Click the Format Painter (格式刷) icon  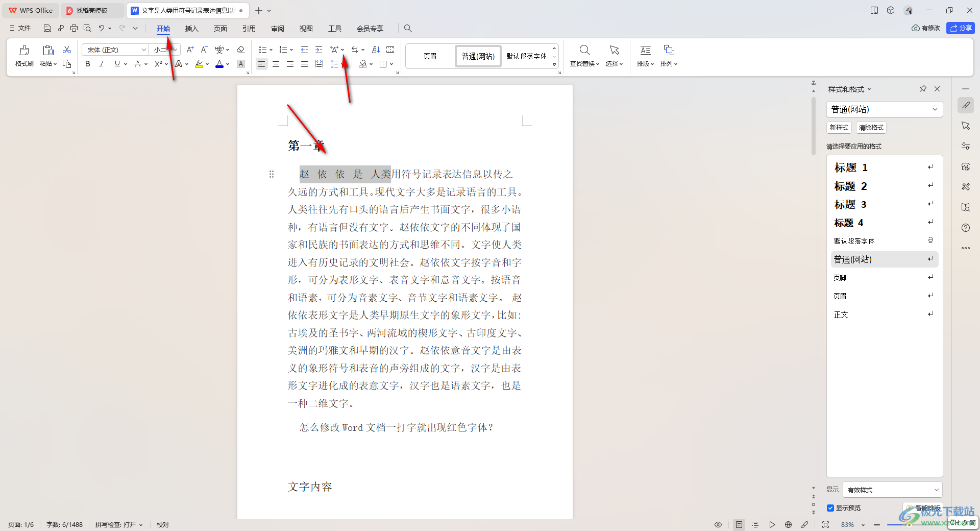24,50
